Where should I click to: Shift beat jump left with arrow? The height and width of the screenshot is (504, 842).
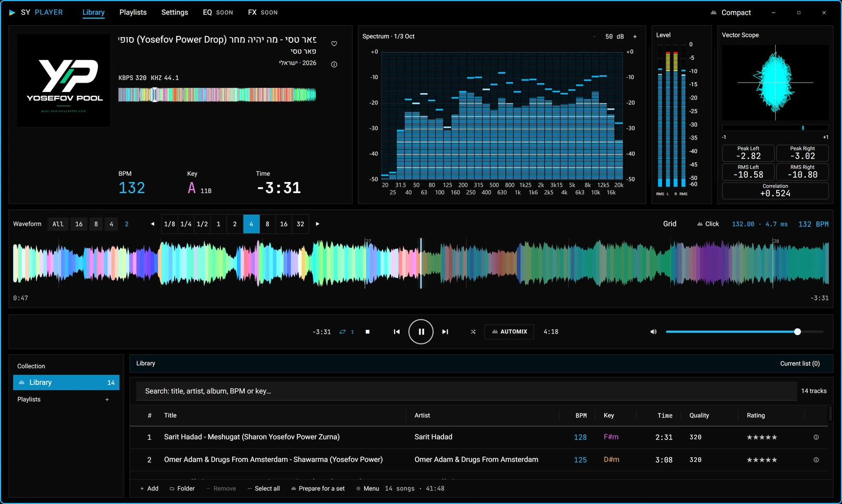[153, 224]
